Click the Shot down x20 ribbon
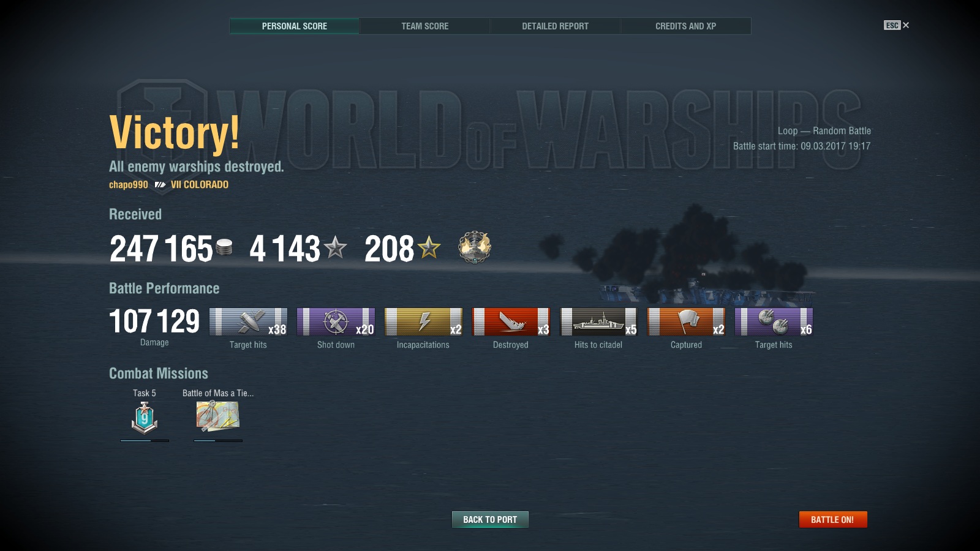Image resolution: width=980 pixels, height=551 pixels. pos(336,321)
